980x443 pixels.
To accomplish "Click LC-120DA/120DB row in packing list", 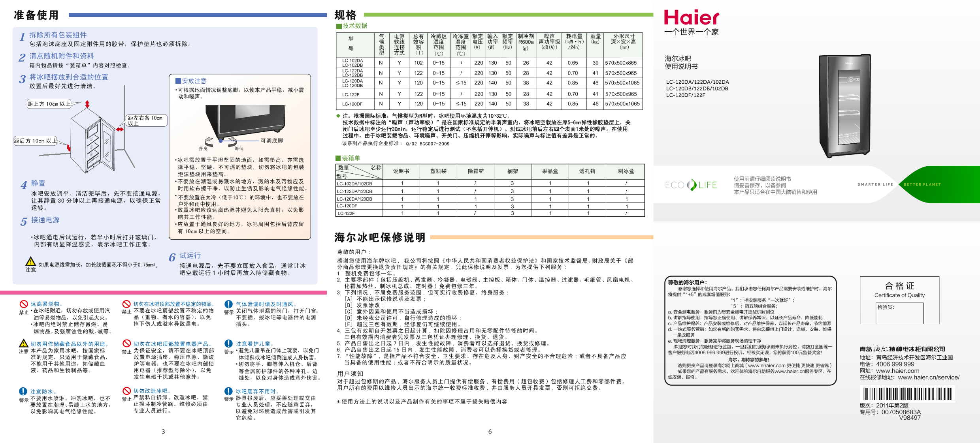I will click(490, 199).
